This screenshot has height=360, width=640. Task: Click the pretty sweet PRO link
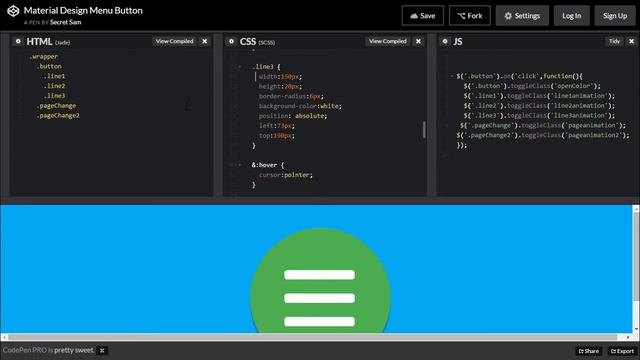click(x=73, y=350)
